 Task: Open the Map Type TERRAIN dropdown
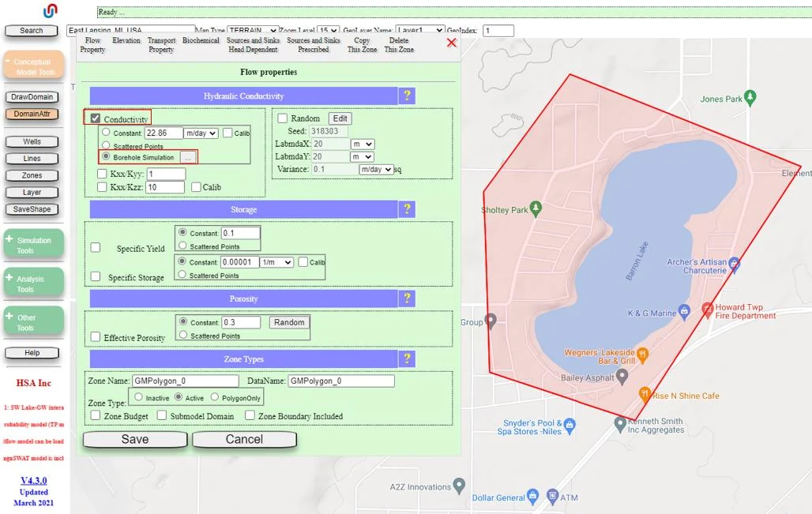253,31
